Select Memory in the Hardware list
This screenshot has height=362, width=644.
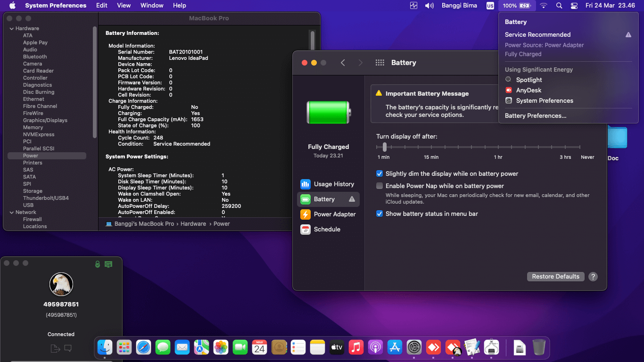pos(33,128)
